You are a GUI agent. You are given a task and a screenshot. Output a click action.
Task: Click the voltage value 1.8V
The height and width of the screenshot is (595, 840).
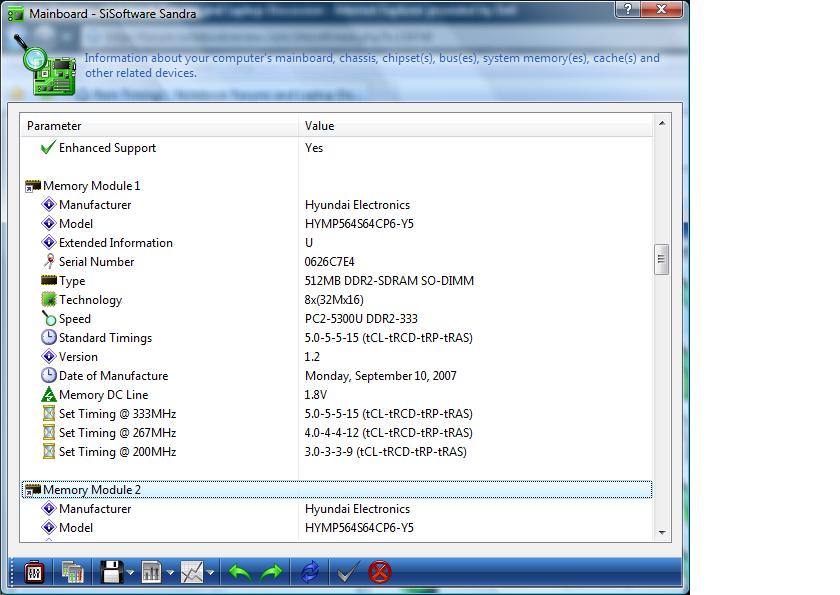(316, 395)
